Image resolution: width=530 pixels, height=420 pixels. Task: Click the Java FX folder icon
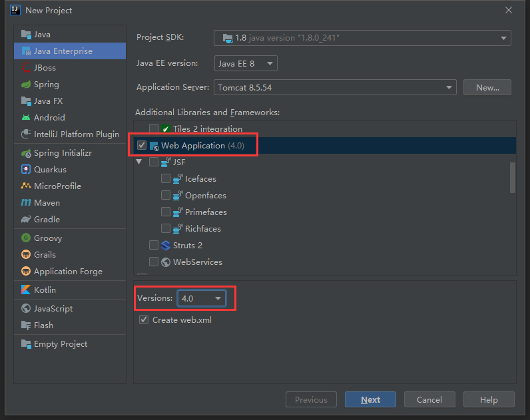[x=26, y=101]
